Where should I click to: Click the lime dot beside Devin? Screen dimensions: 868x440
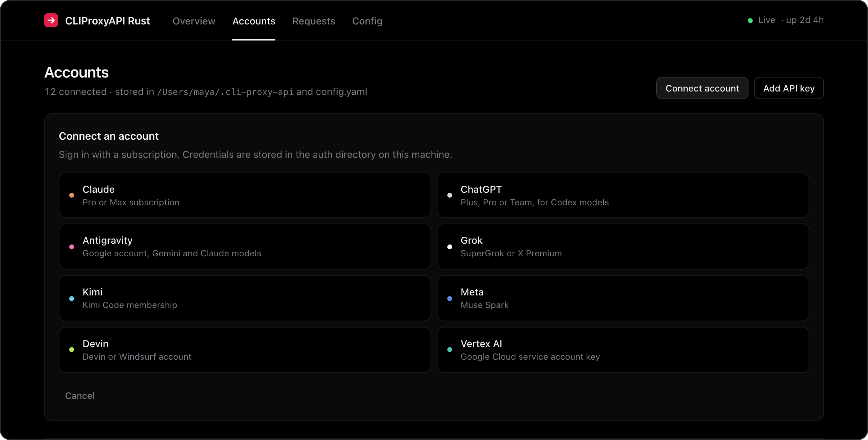pyautogui.click(x=72, y=350)
